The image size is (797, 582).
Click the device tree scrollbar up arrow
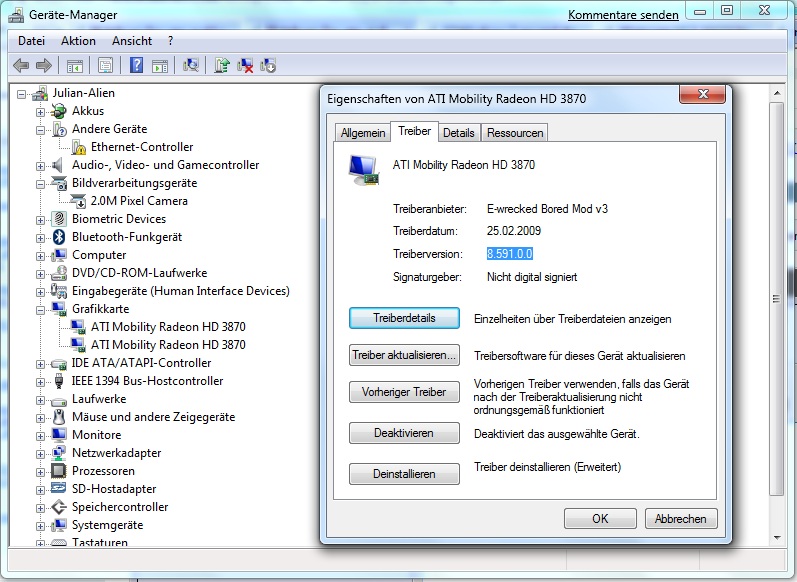tap(777, 94)
